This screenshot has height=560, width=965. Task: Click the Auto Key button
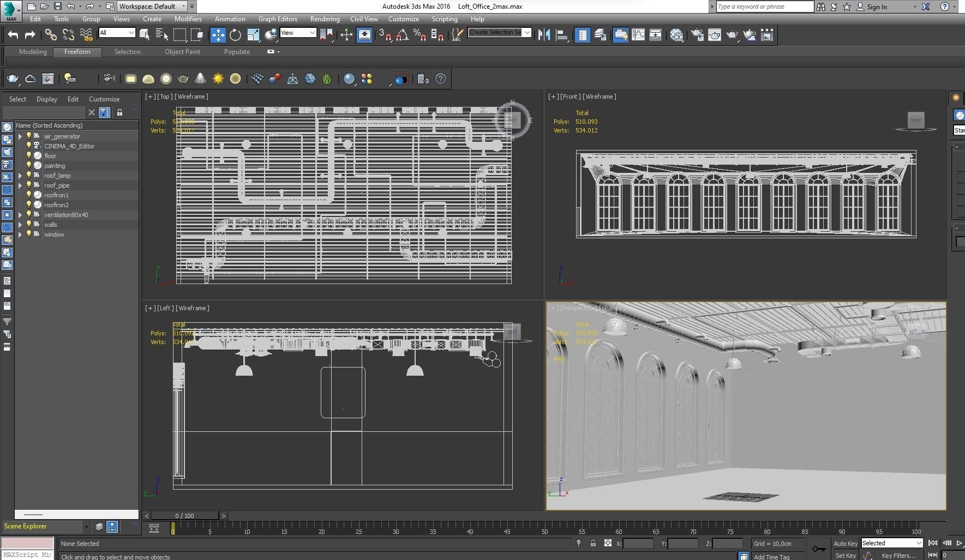tap(845, 543)
